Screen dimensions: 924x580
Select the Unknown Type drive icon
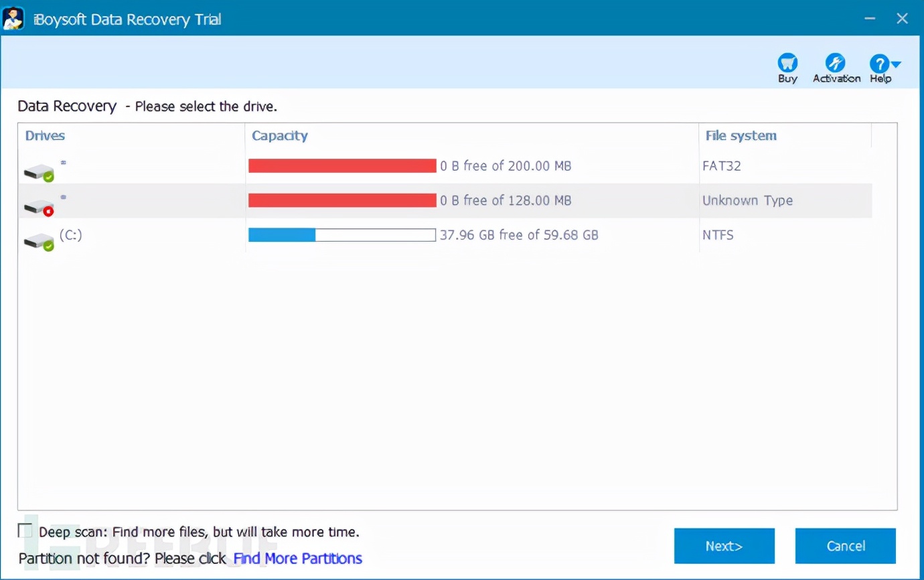point(39,207)
